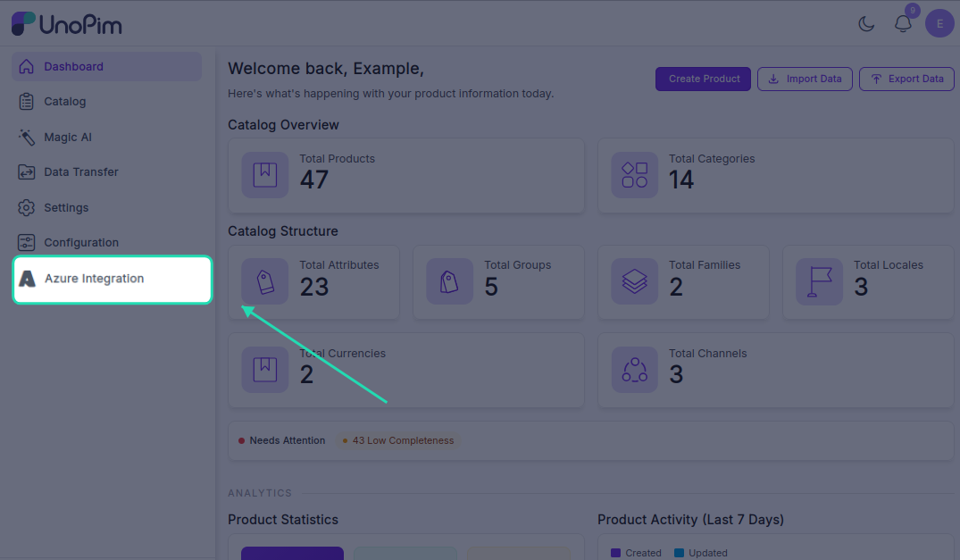
Task: Click the 43 Low Completeness badge
Action: tap(398, 440)
